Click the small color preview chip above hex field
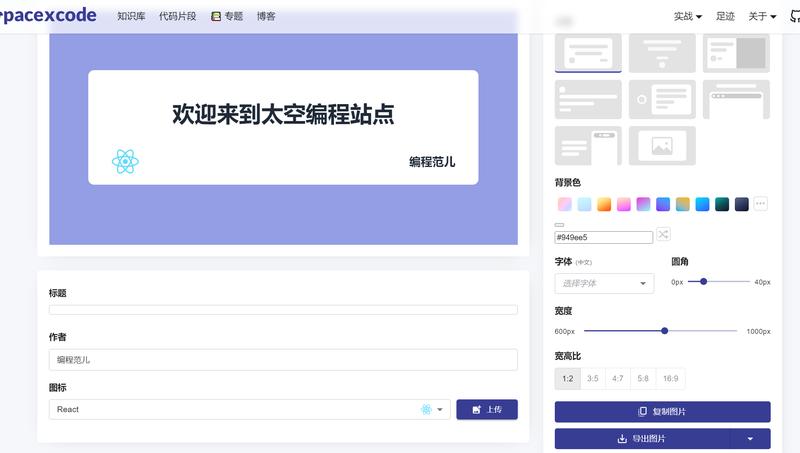The width and height of the screenshot is (800, 453). (x=559, y=224)
